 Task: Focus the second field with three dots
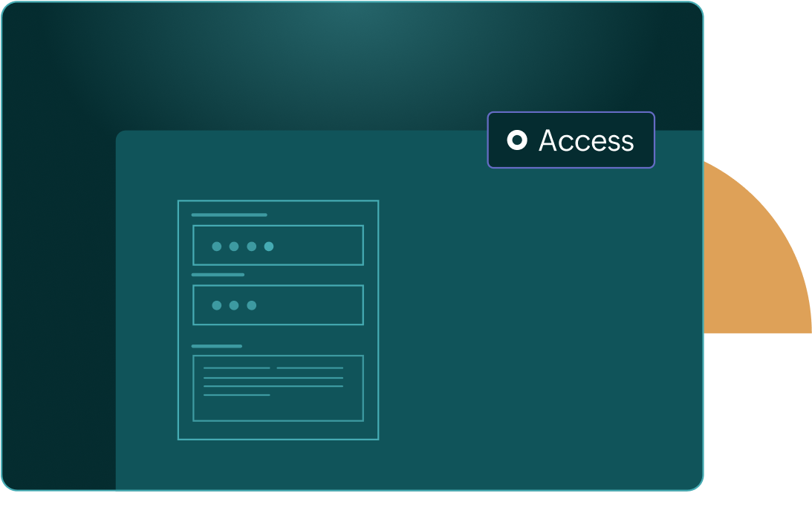coord(278,305)
